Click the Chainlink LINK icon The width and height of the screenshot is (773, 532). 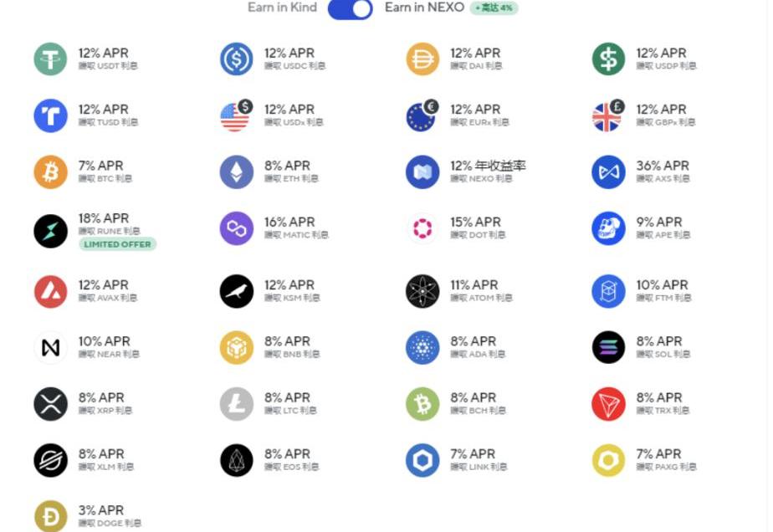click(422, 460)
